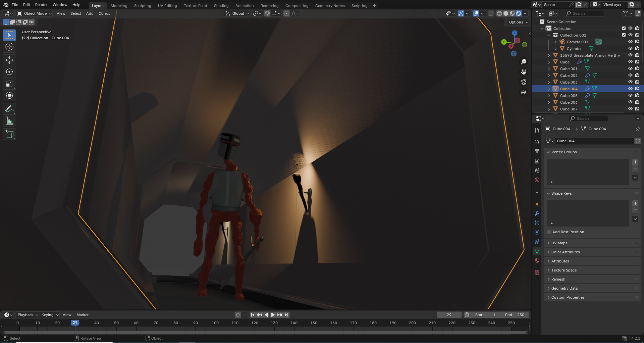Open the Render menu
This screenshot has width=644, height=343.
pos(41,5)
